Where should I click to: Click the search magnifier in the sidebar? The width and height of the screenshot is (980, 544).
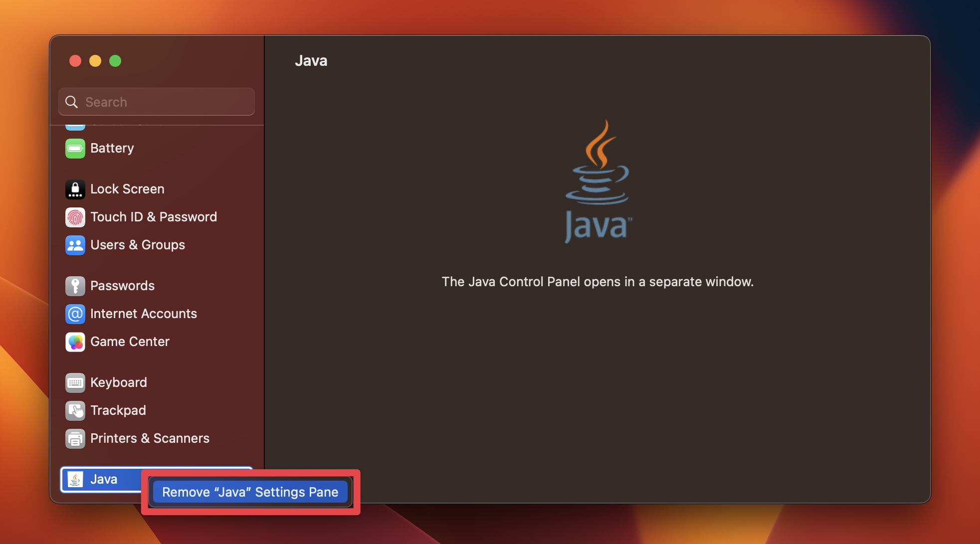tap(71, 102)
